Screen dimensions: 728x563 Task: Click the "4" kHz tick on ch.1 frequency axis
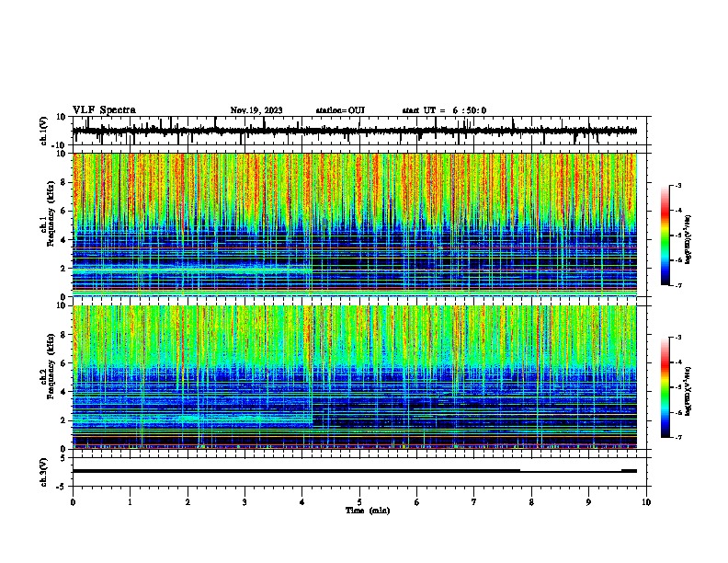[x=63, y=240]
